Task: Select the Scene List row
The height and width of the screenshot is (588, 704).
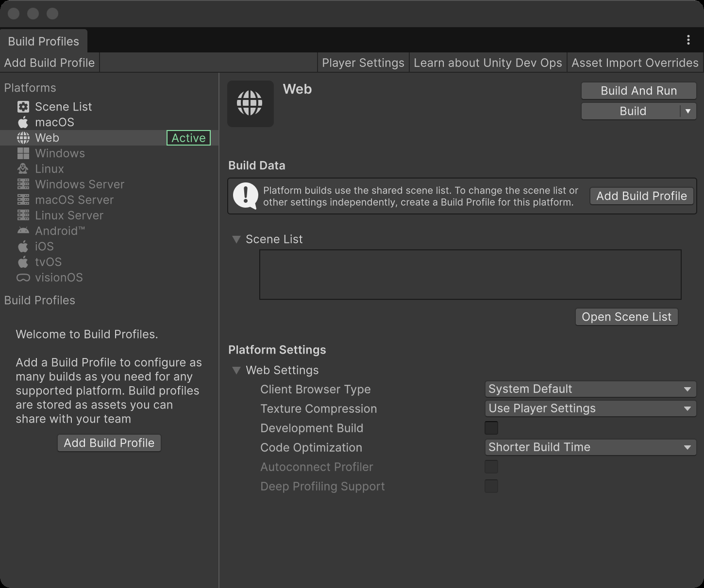Action: (x=109, y=107)
